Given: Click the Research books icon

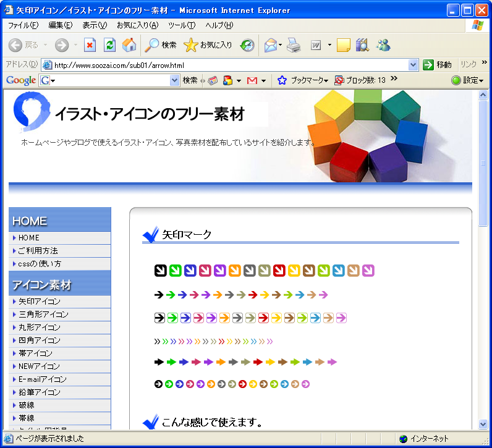Looking at the screenshot, I should click(x=362, y=45).
